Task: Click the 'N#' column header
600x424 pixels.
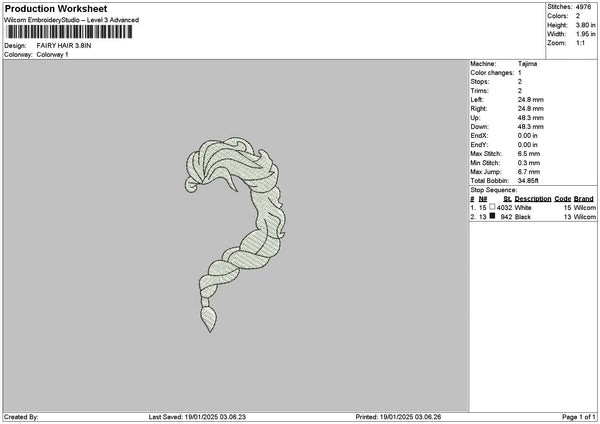Action: (x=483, y=199)
